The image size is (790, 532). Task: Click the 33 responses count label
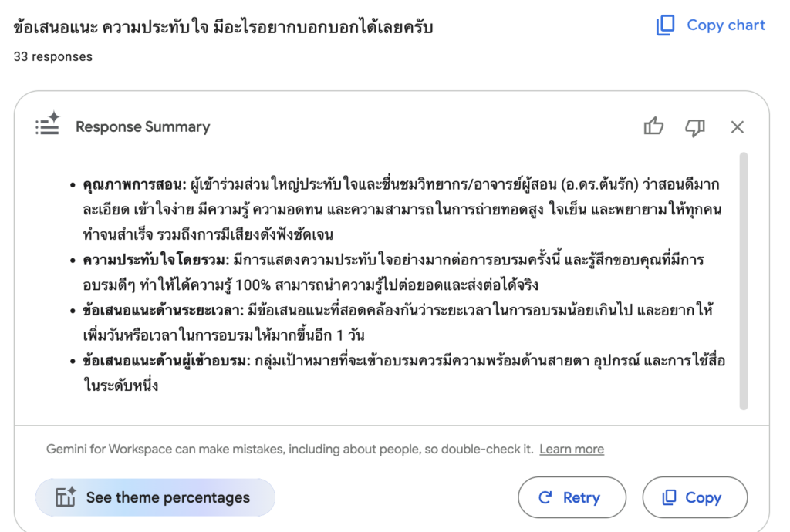(x=52, y=56)
